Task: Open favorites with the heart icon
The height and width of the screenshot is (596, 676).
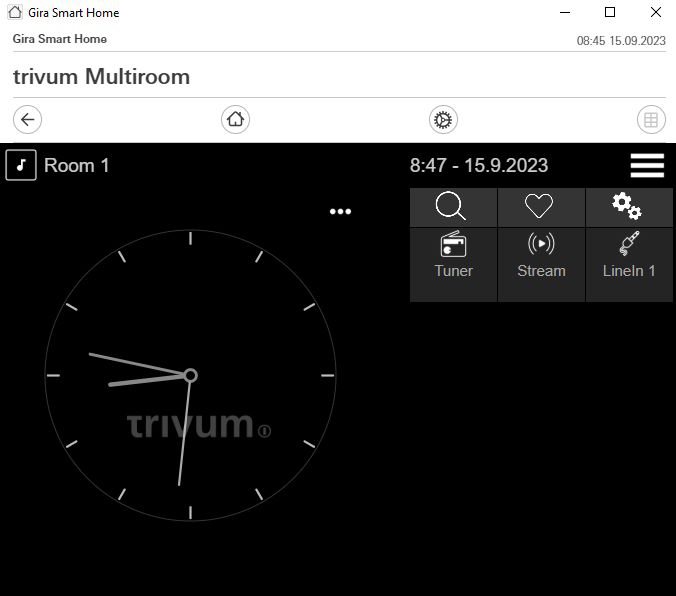Action: coord(541,207)
